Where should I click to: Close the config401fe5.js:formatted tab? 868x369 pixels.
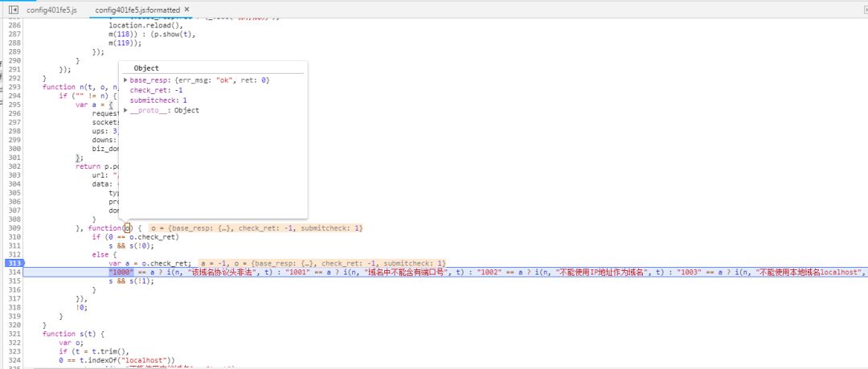186,10
